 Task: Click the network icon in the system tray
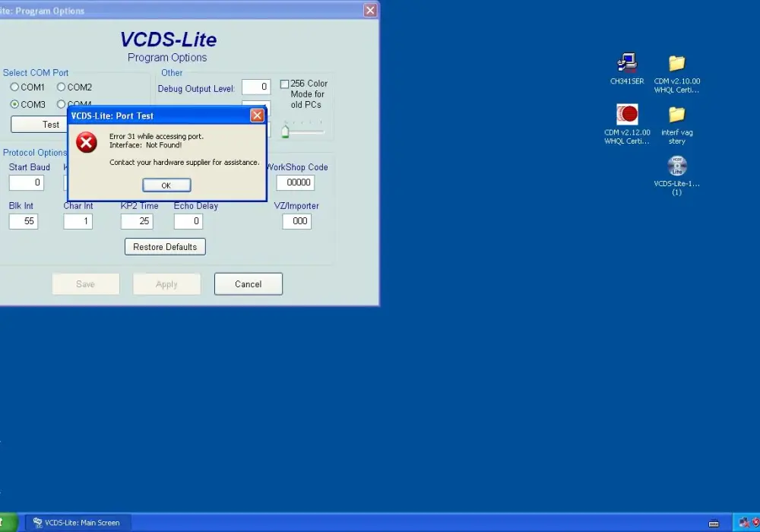[x=744, y=522]
